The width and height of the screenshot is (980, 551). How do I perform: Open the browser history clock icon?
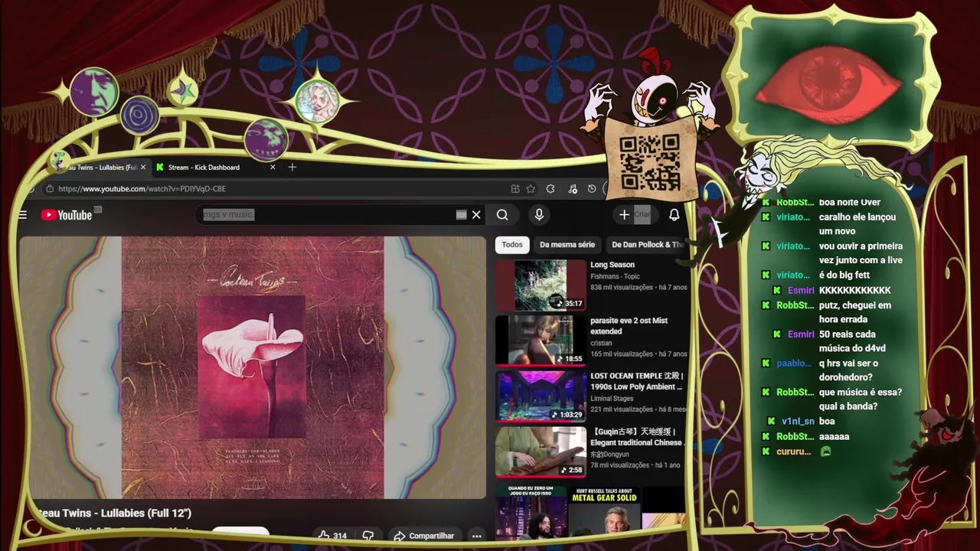(592, 189)
